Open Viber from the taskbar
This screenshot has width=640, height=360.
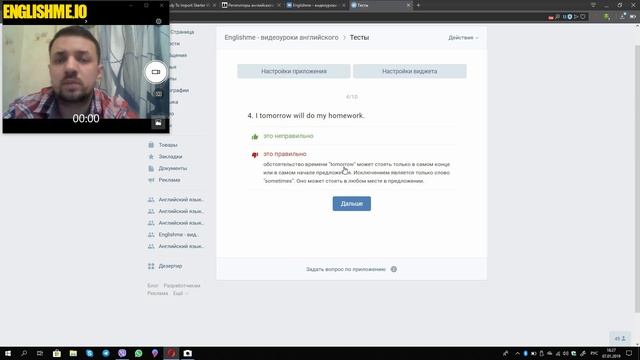pos(122,353)
